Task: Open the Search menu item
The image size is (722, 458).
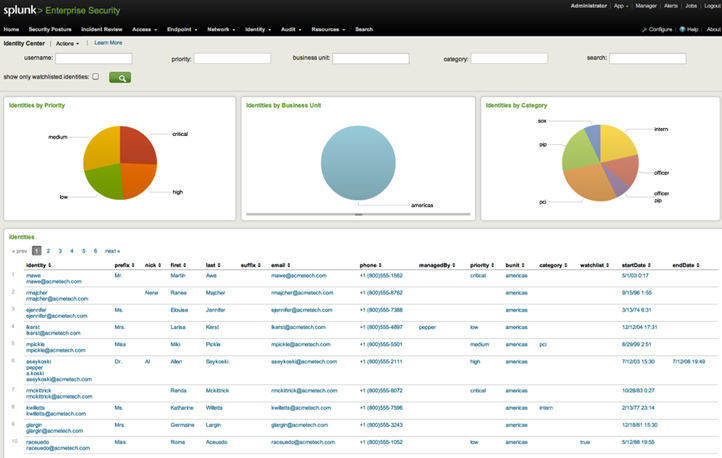Action: click(364, 29)
